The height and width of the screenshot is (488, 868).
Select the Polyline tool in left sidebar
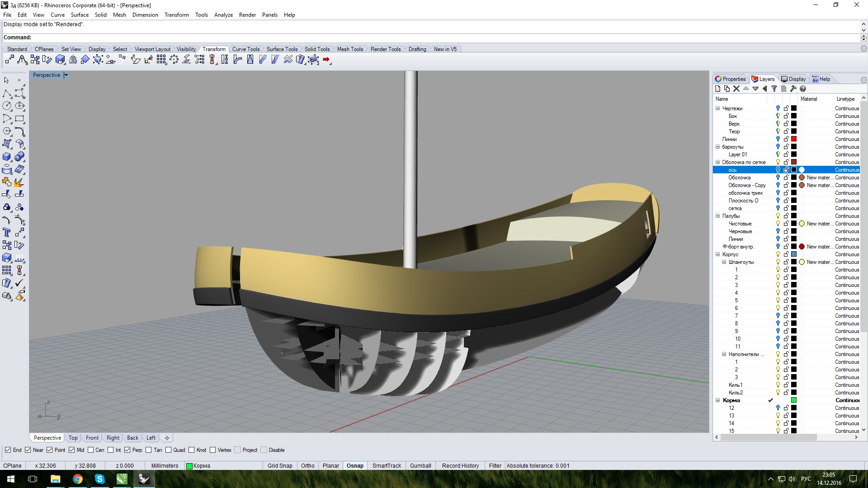pyautogui.click(x=7, y=94)
